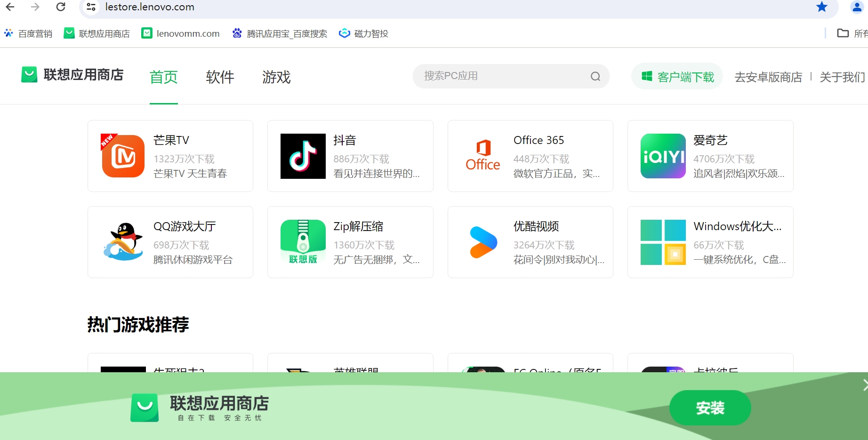Click the banner 联想应用商店 logo

(x=200, y=408)
